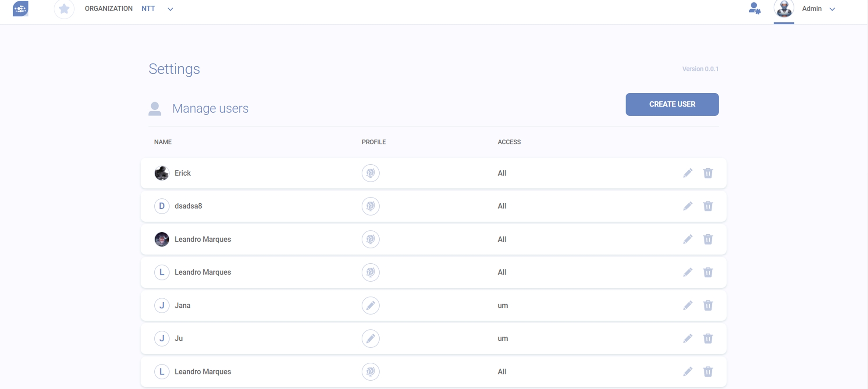Expand the Admin account dropdown arrow
The image size is (868, 389).
(832, 9)
